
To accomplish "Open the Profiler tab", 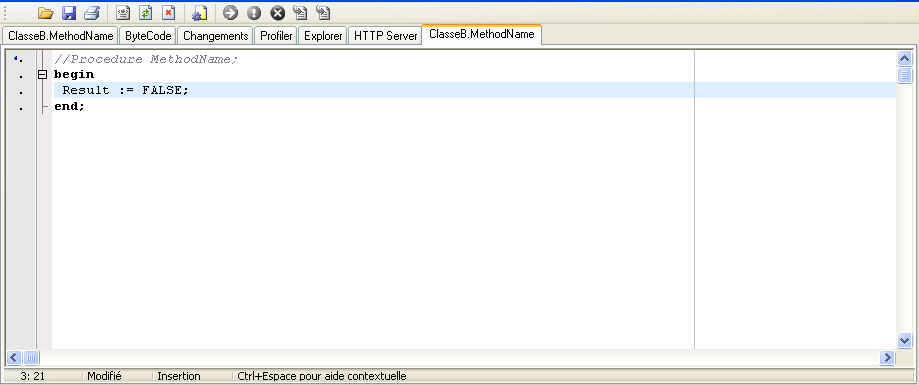I will click(276, 36).
